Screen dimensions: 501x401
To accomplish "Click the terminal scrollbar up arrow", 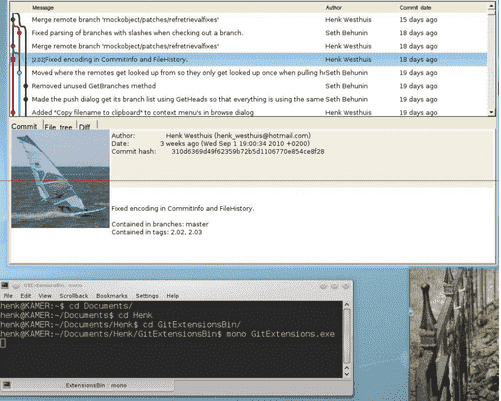I will (346, 305).
